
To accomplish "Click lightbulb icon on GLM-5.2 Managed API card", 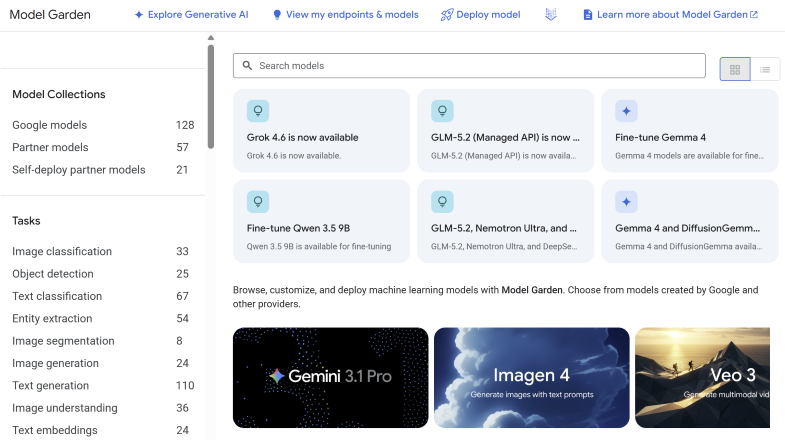I will (x=442, y=111).
